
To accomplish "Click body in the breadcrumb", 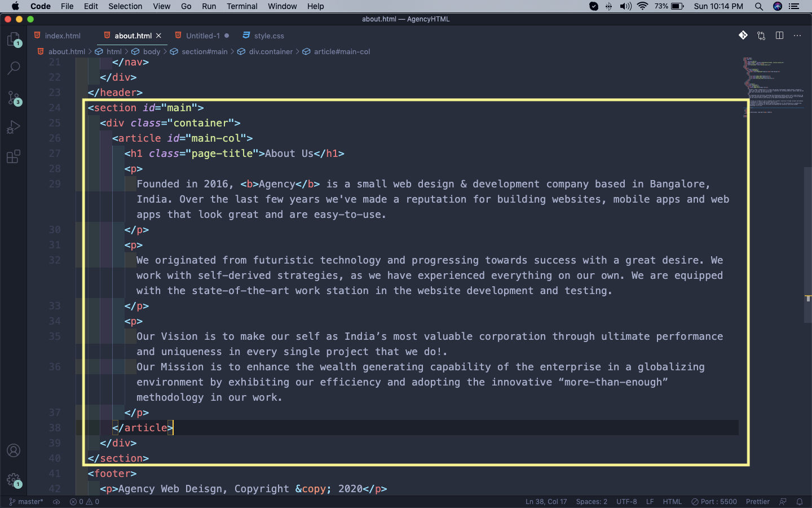I will tap(152, 51).
